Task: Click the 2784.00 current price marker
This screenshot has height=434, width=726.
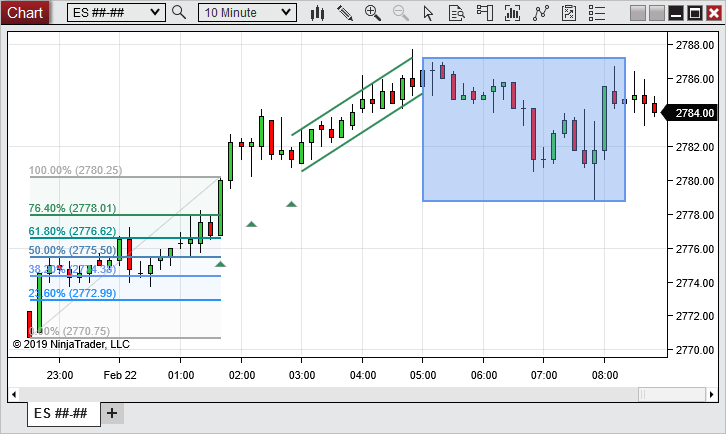Action: (x=694, y=112)
